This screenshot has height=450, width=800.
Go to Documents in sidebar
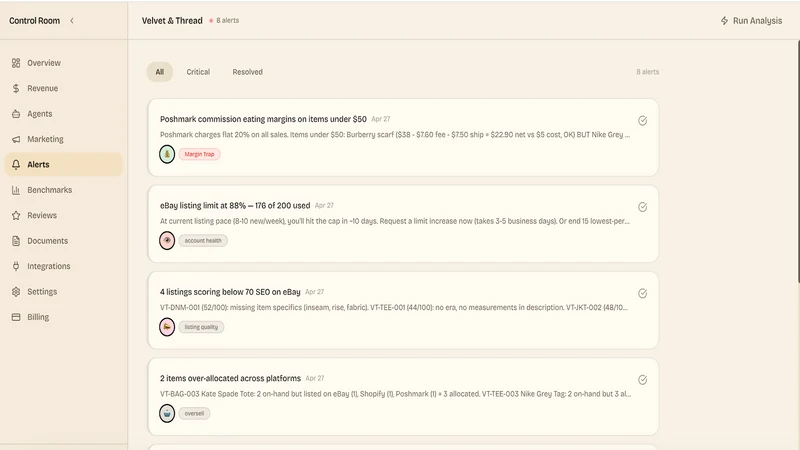click(x=63, y=241)
